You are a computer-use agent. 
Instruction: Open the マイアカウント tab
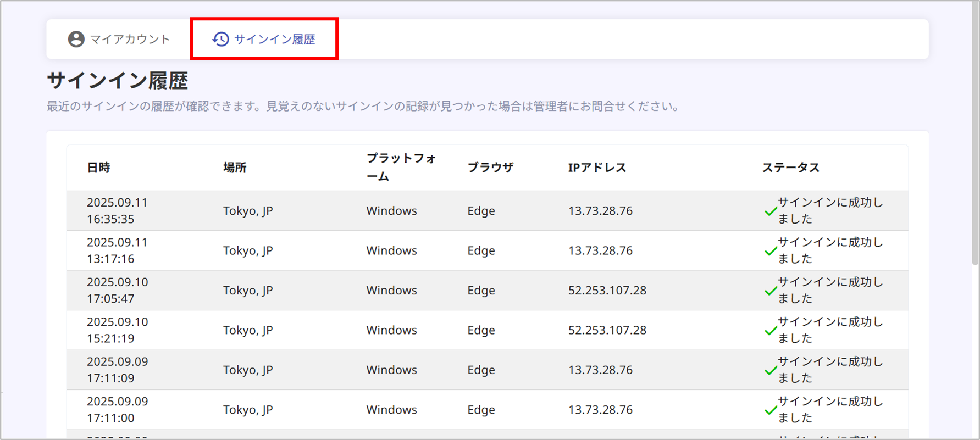pos(119,39)
